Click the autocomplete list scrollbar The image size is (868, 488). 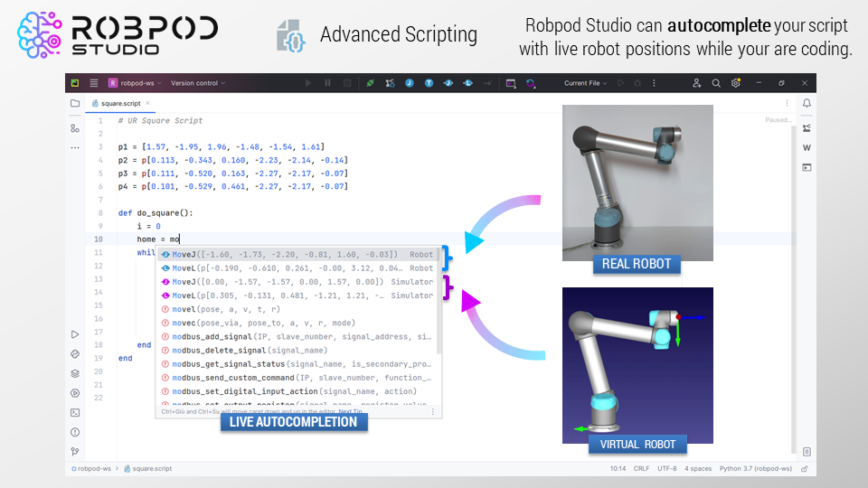439,300
